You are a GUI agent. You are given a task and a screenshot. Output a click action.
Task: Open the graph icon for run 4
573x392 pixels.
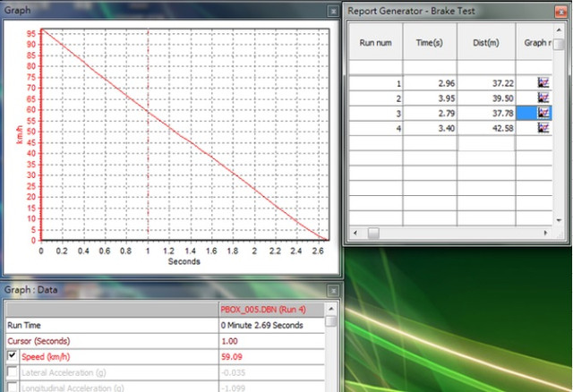coord(543,128)
